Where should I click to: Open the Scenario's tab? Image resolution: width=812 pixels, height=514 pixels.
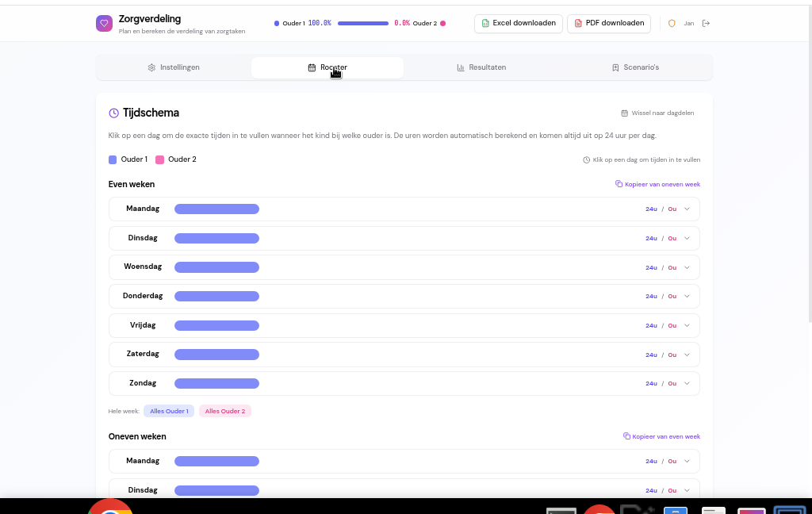tap(634, 67)
